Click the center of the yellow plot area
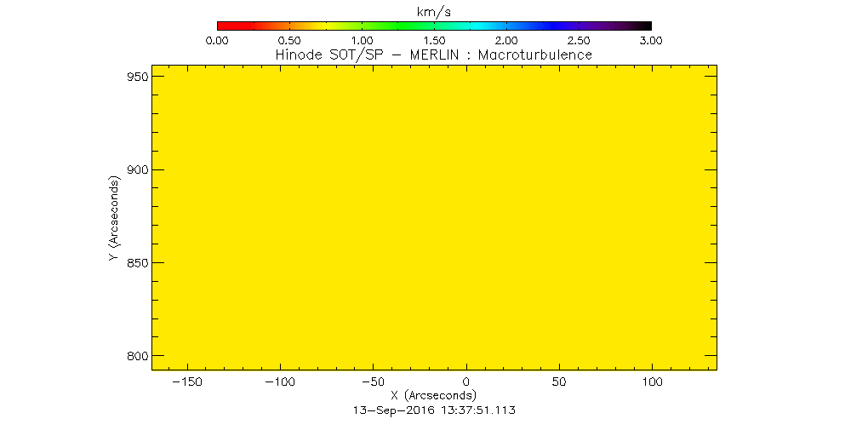 point(434,217)
